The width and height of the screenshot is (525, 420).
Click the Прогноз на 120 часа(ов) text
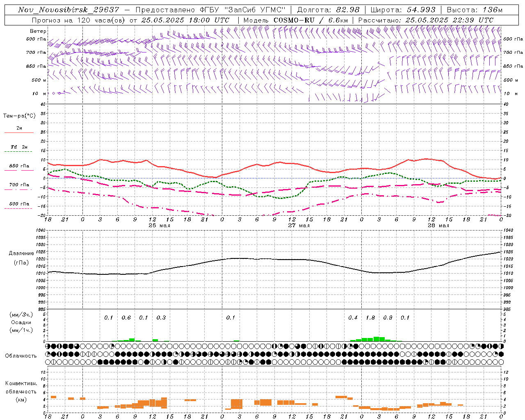coord(79,20)
